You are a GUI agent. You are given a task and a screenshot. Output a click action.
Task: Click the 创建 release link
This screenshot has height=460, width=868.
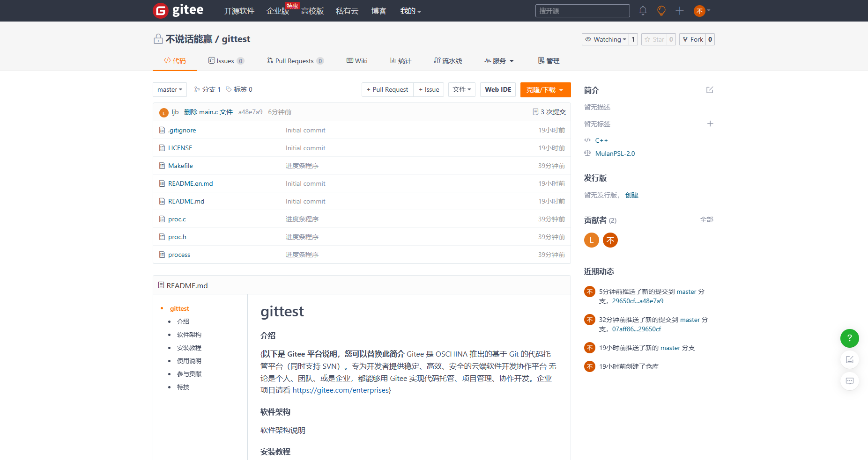631,195
